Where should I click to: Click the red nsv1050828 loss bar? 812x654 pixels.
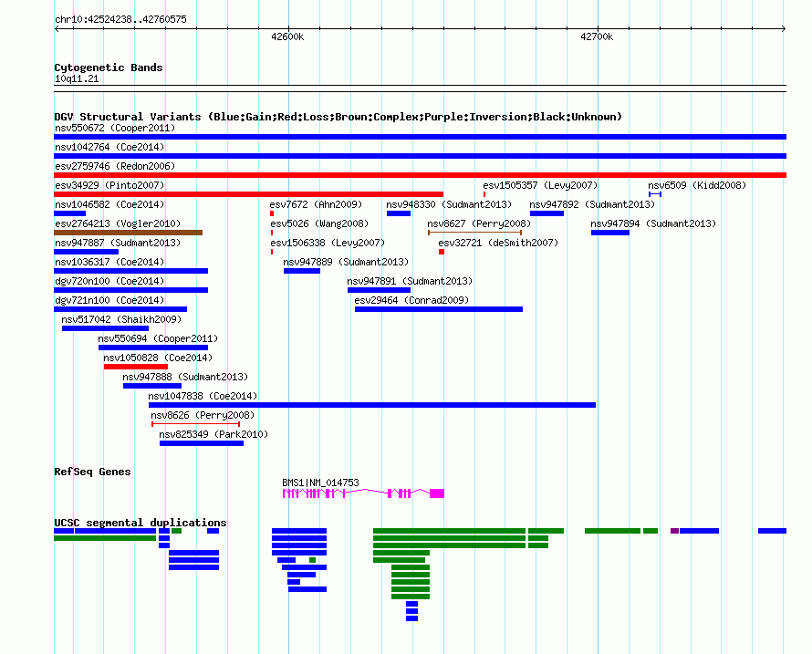(x=136, y=367)
